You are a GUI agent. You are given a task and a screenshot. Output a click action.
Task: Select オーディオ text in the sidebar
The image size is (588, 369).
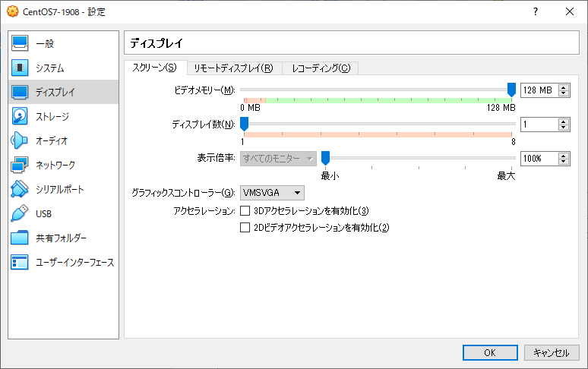coord(52,141)
